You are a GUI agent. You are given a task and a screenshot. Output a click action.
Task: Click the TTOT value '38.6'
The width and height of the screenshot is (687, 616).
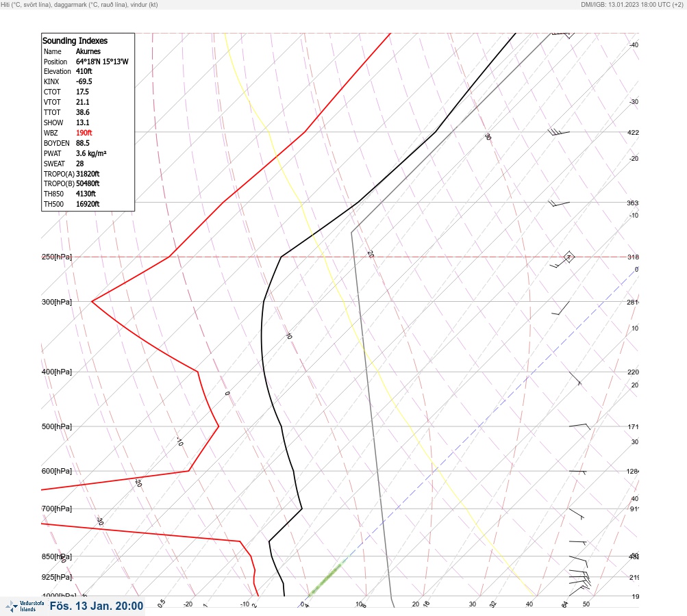[x=83, y=112]
